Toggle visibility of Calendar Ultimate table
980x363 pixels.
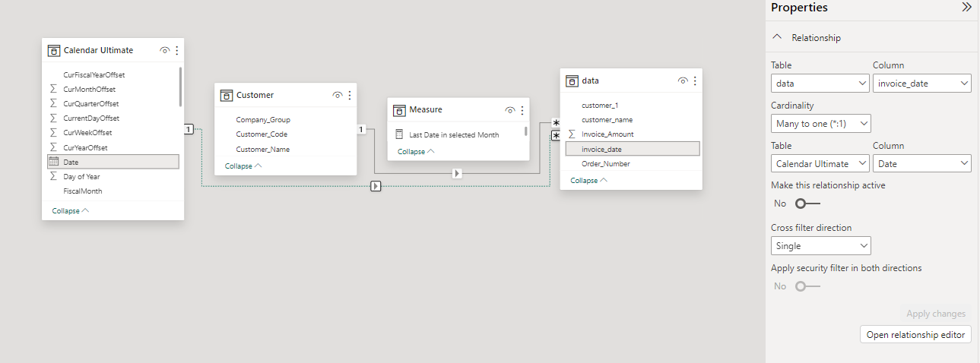(165, 51)
